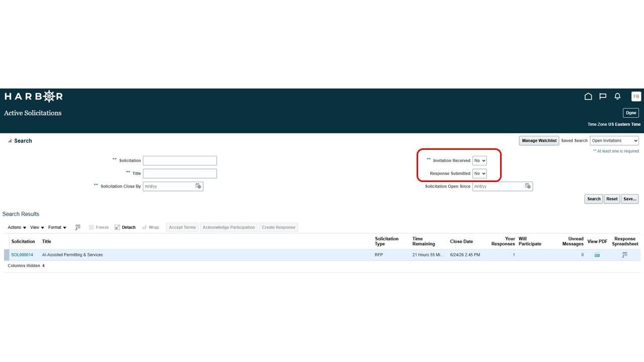This screenshot has width=644, height=362.
Task: Open the notifications bell
Action: pos(617,97)
